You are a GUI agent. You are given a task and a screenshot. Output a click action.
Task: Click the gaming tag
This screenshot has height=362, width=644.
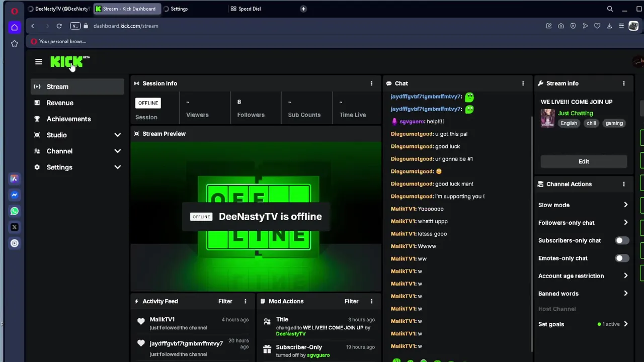point(614,123)
